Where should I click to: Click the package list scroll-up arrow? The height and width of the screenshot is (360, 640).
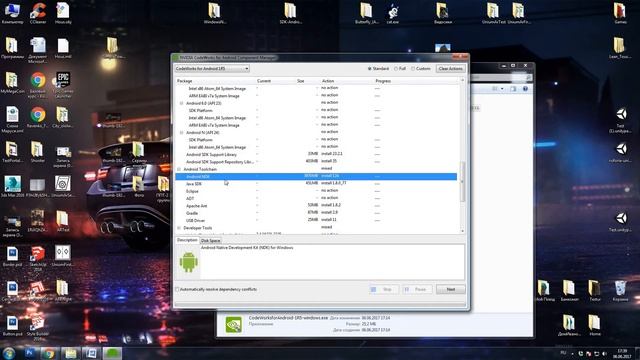(x=462, y=80)
